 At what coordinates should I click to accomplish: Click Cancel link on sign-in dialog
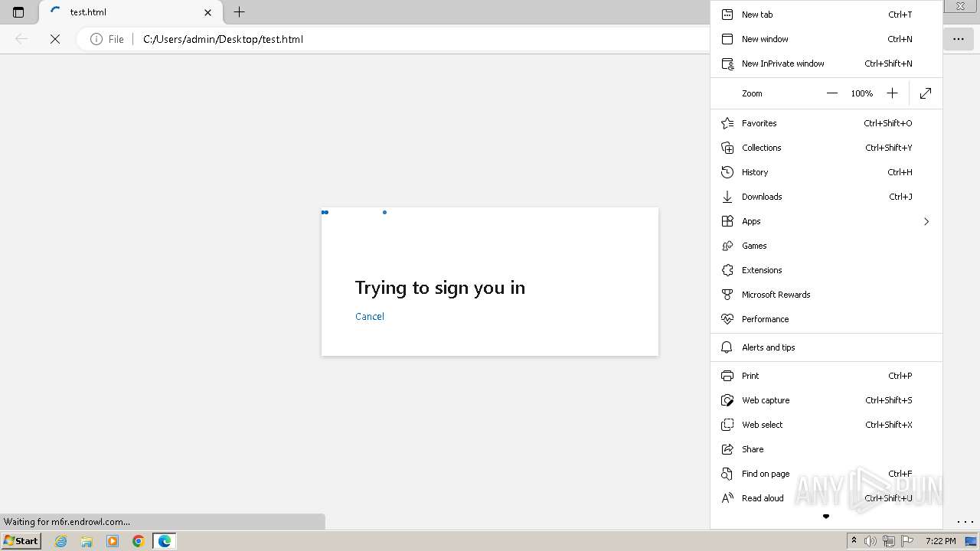[x=370, y=317]
